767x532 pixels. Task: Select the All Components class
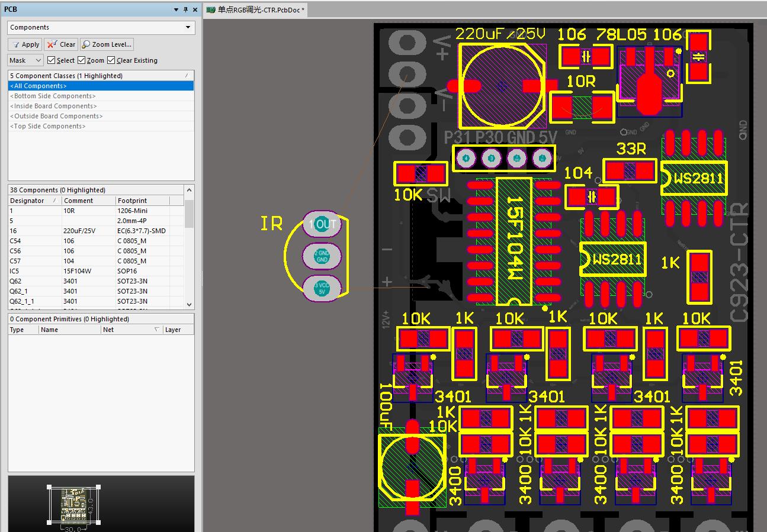point(101,86)
